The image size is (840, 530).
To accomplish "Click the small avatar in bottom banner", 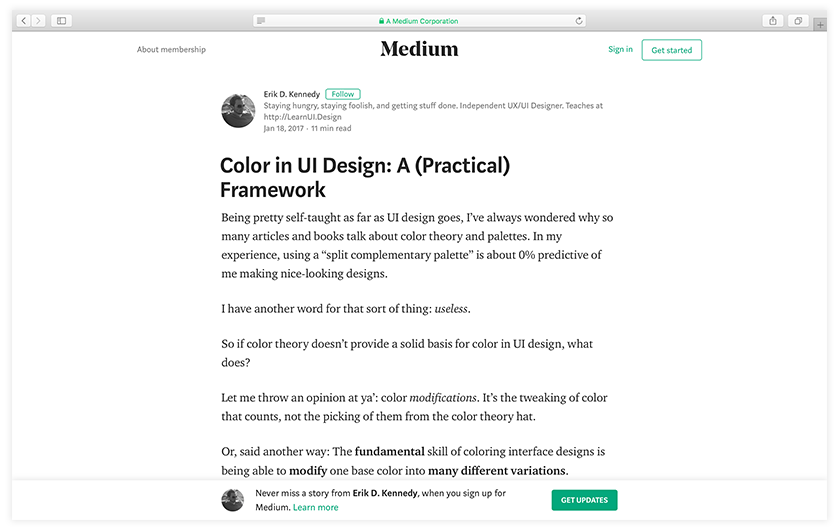I will [232, 500].
